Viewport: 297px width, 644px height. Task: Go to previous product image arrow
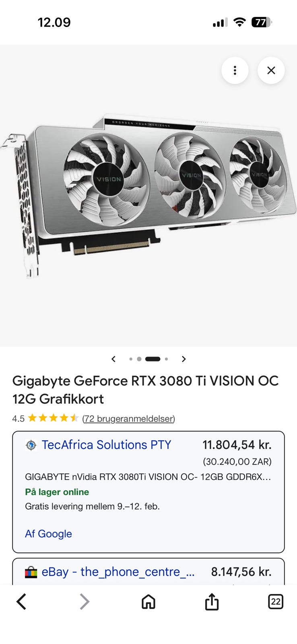tap(113, 359)
